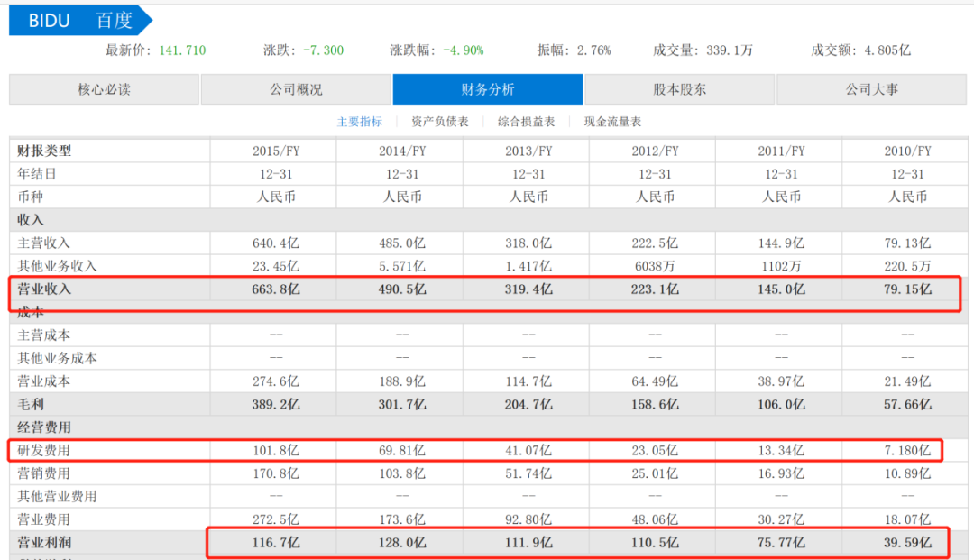Select the 营业收入 row label

click(44, 289)
